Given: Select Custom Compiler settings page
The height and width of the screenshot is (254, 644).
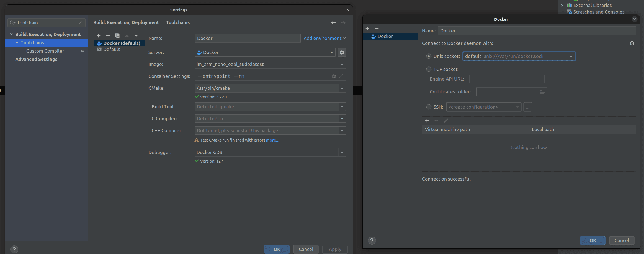Looking at the screenshot, I should [45, 51].
